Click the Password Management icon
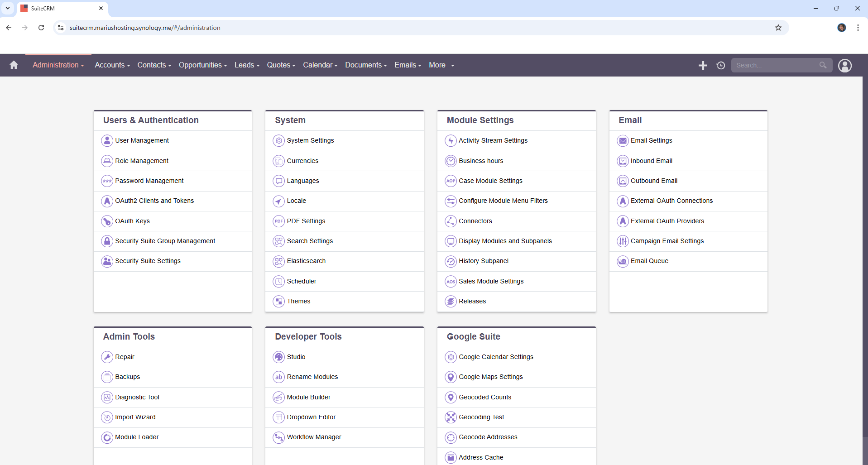Screen dimensions: 868x465 click(x=107, y=181)
